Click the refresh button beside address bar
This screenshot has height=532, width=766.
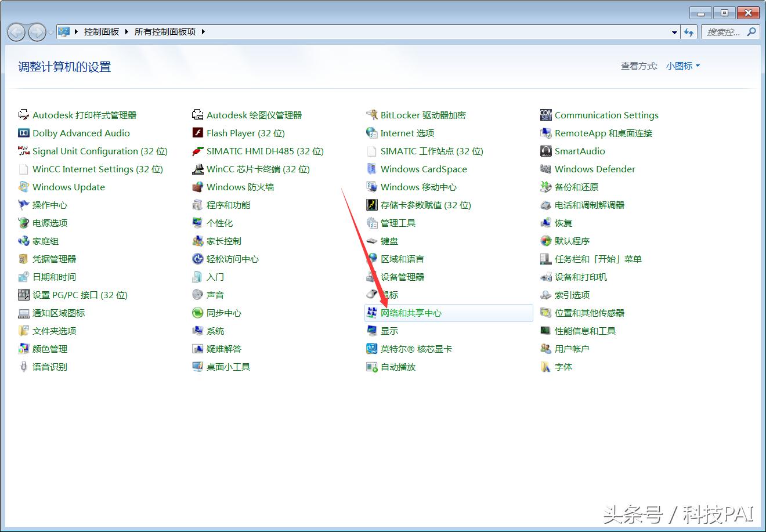689,32
